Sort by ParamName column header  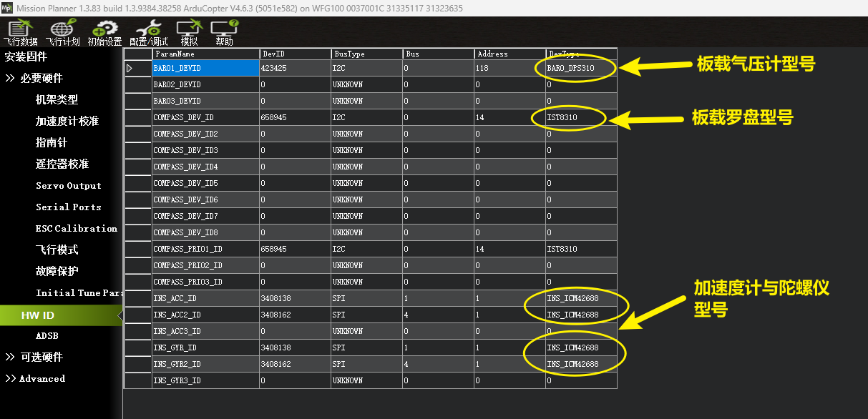coord(205,54)
